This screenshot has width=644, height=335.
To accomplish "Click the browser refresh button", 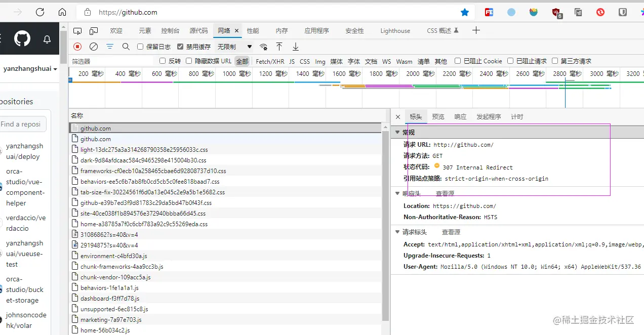I will 40,12.
